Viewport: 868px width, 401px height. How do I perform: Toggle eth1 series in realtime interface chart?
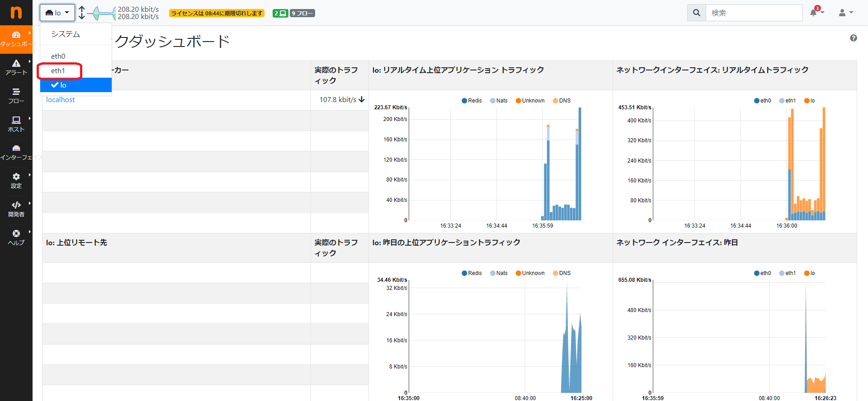pyautogui.click(x=788, y=101)
